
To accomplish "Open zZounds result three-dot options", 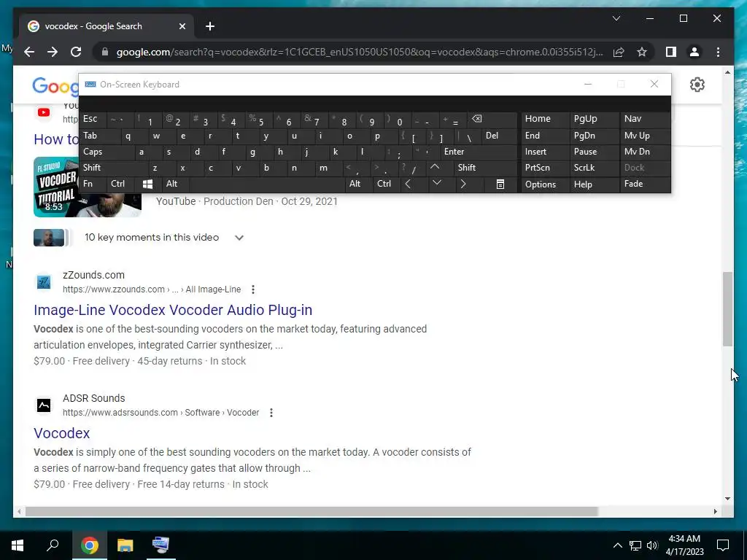I will point(253,289).
